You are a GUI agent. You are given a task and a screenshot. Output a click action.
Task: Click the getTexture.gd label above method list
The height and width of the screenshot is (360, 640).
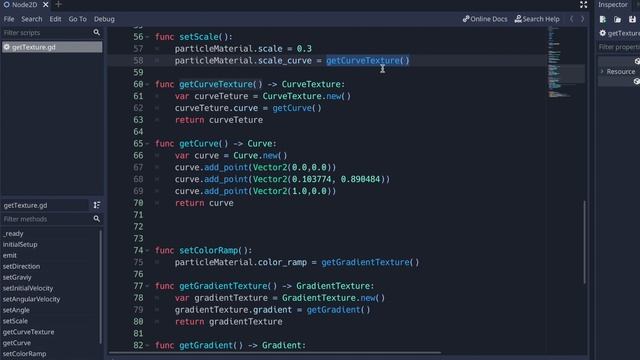pos(25,206)
